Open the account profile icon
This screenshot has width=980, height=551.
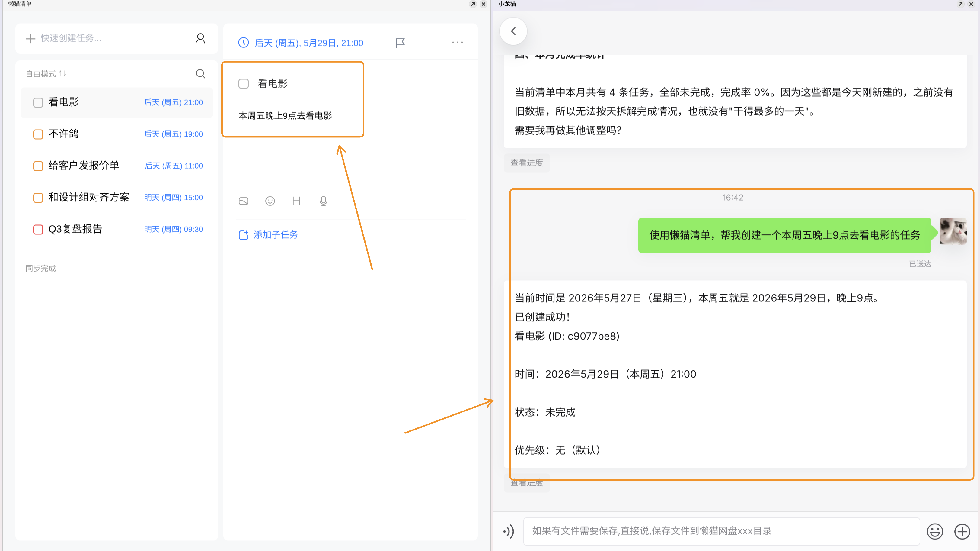[200, 38]
